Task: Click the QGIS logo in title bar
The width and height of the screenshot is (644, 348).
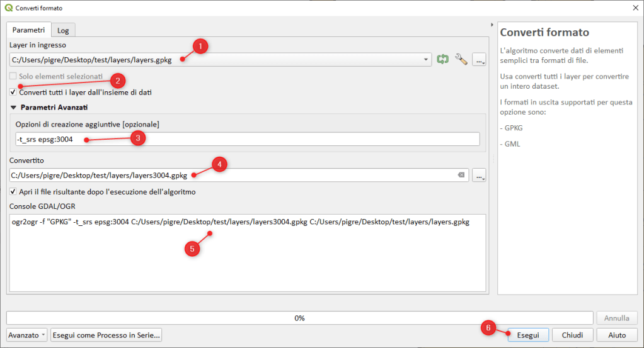Action: [8, 8]
